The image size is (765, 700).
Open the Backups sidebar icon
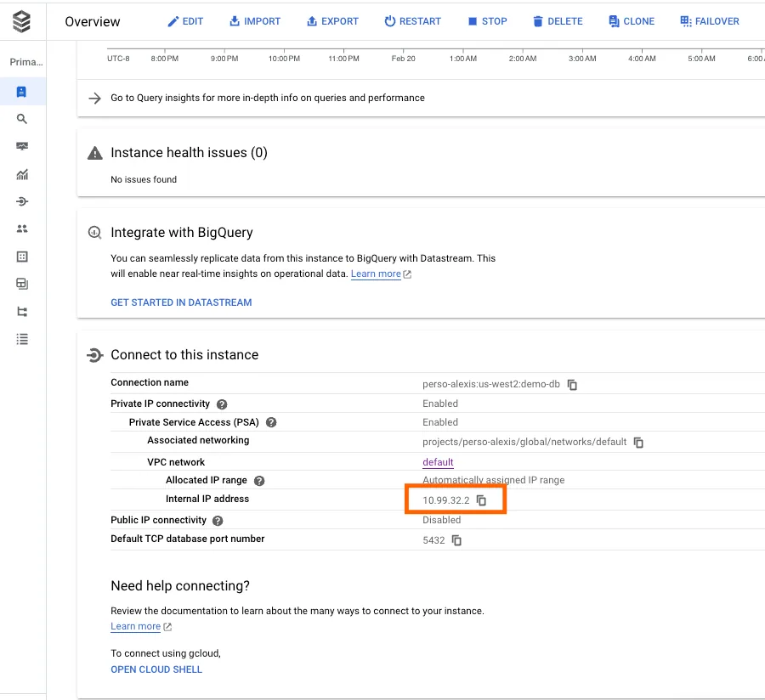click(22, 284)
